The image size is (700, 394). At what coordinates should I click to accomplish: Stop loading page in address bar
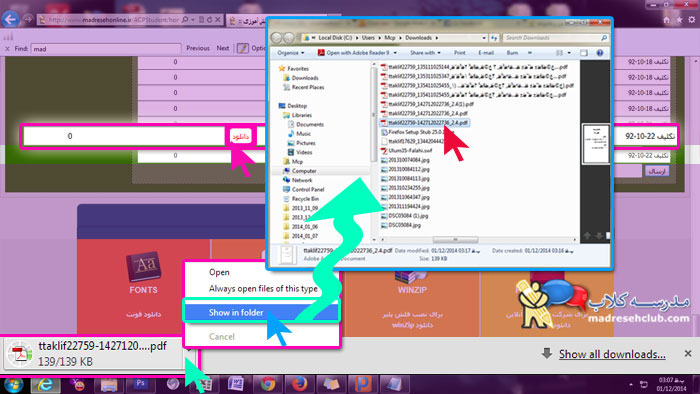click(x=217, y=20)
